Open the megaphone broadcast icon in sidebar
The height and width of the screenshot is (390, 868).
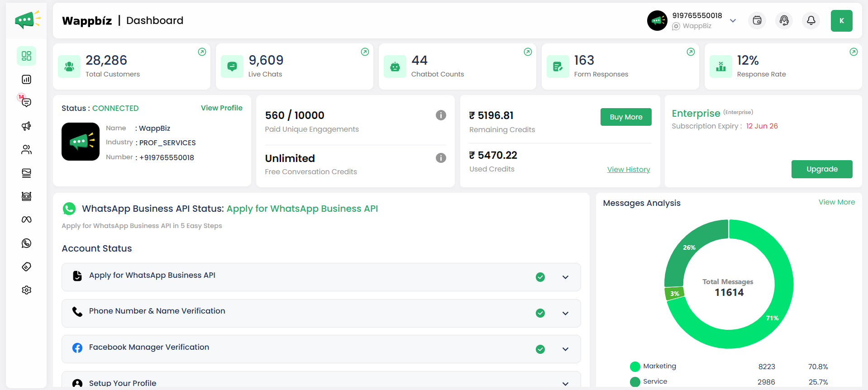click(27, 126)
